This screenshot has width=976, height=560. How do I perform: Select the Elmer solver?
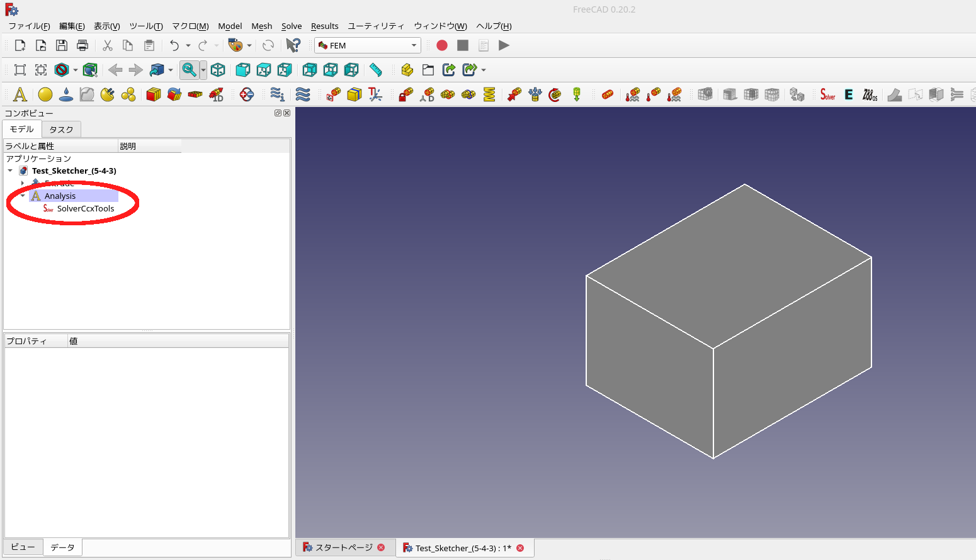pyautogui.click(x=848, y=94)
